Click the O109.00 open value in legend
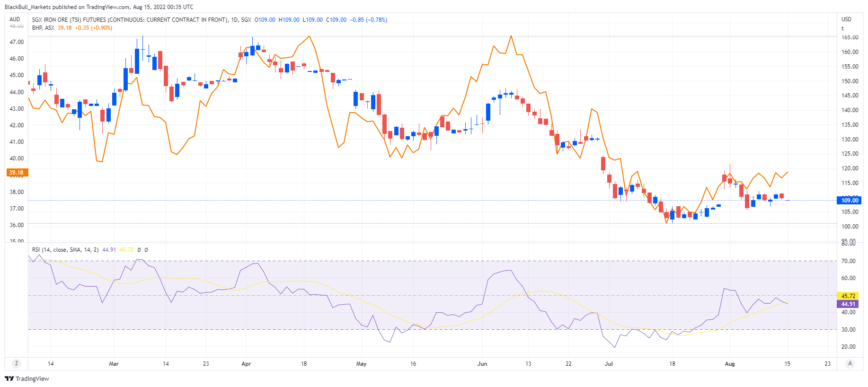868x387 pixels. click(265, 20)
